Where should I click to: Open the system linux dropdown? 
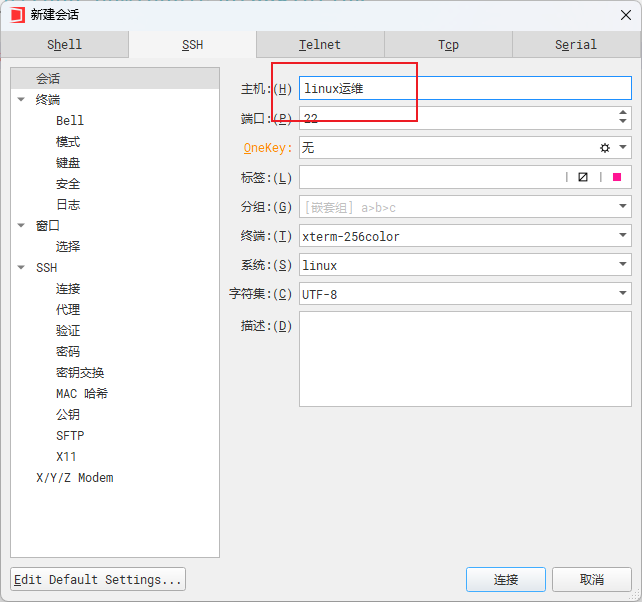tap(623, 265)
